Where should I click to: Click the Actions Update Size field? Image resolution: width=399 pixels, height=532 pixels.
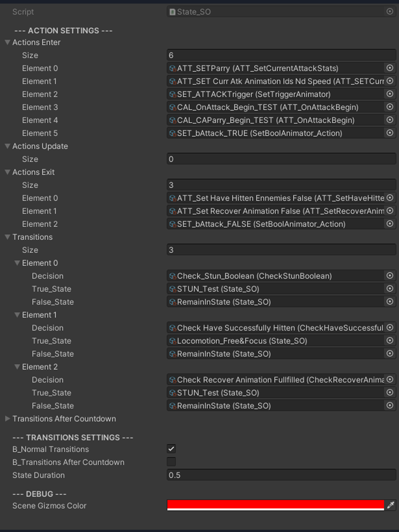(x=281, y=159)
